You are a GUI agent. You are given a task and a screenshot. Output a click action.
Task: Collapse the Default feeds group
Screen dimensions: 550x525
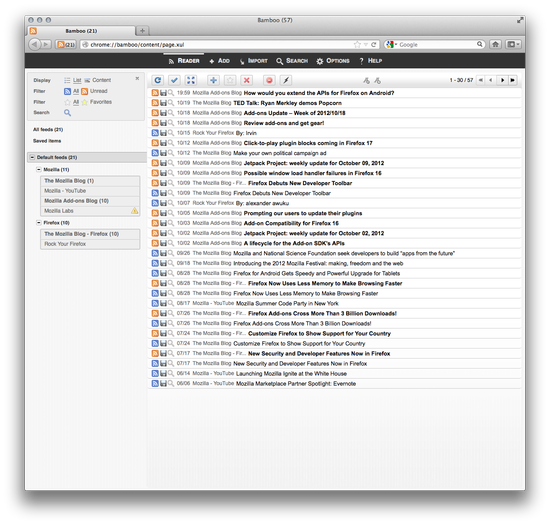32,157
